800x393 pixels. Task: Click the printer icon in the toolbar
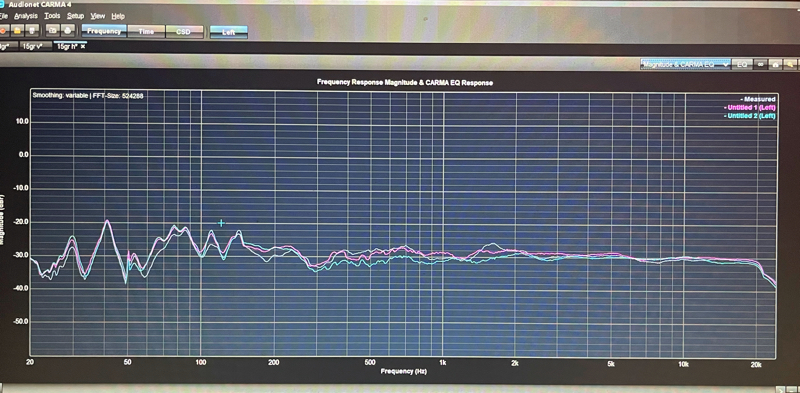pos(68,31)
